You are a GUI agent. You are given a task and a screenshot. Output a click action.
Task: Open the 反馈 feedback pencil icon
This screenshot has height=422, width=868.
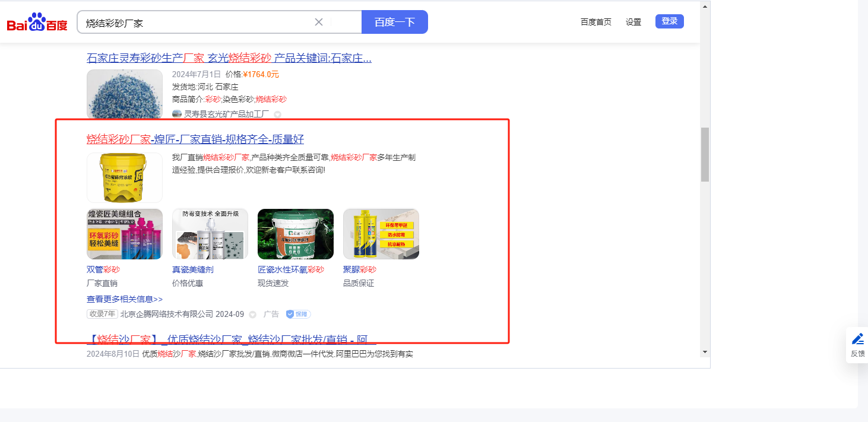click(x=857, y=339)
